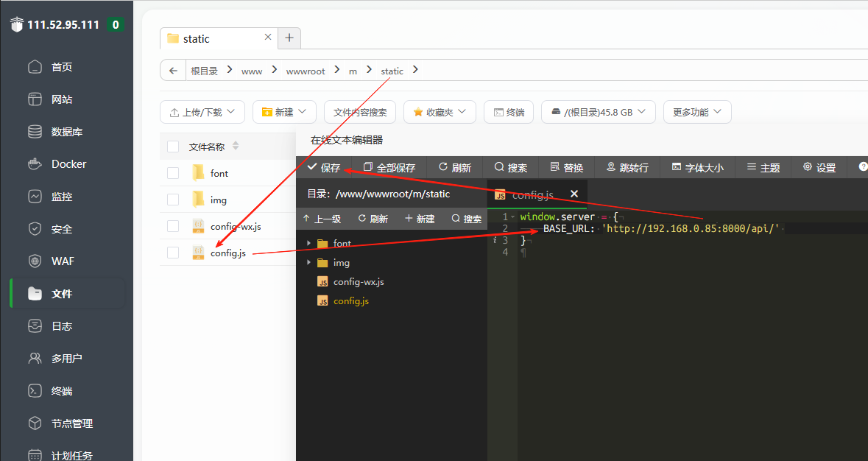868x461 pixels.
Task: Click Save in the online editor toolbar
Action: [324, 168]
